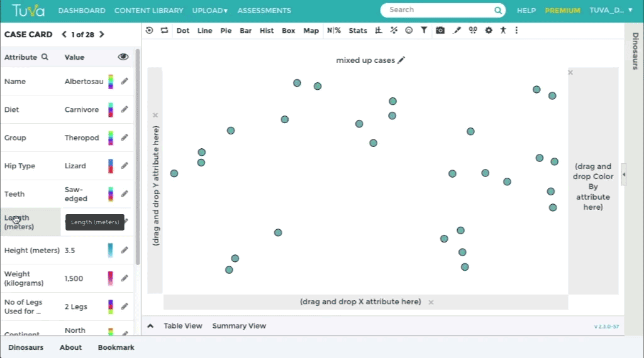The image size is (644, 358).
Task: Select the Hist plot type
Action: click(x=267, y=31)
